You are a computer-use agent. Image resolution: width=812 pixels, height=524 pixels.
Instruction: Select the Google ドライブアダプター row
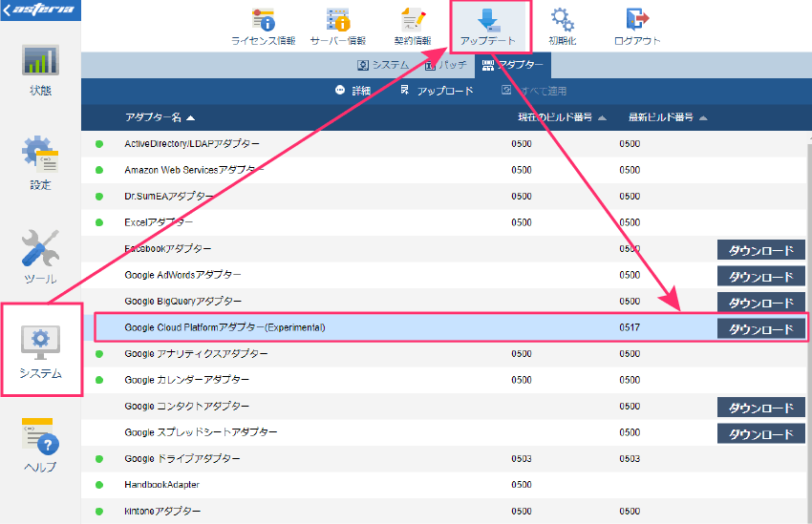(445, 459)
